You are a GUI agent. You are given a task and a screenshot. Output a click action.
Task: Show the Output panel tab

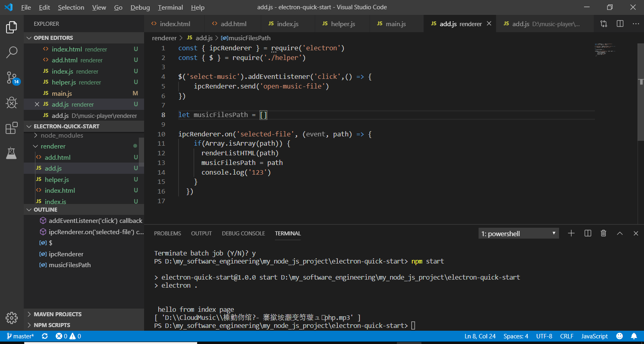pos(201,233)
